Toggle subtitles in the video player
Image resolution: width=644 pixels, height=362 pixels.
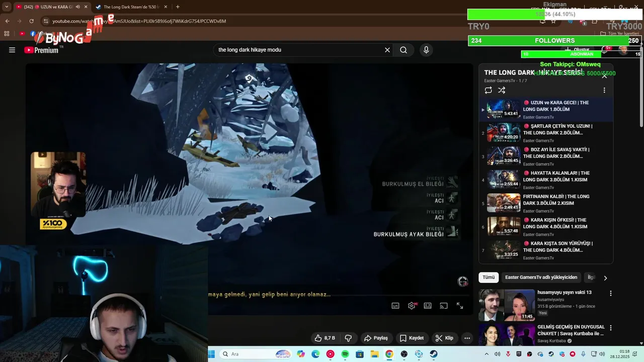tap(395, 306)
